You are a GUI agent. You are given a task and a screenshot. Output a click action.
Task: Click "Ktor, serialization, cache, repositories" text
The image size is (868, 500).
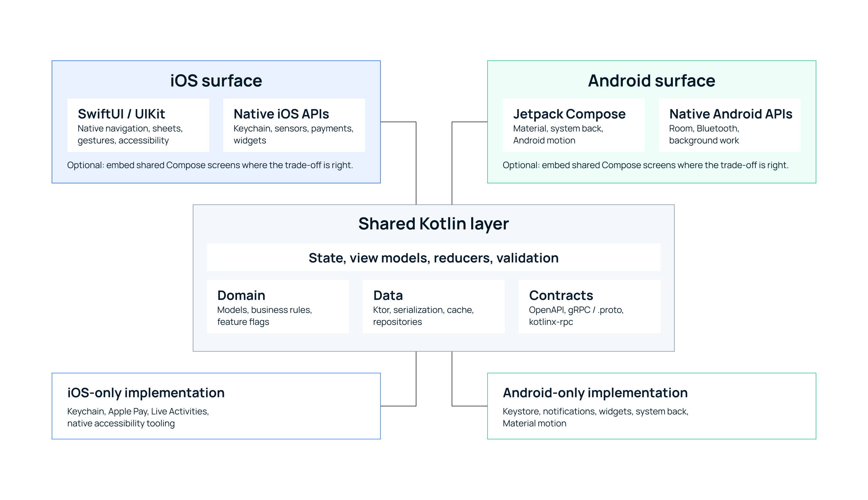pos(423,316)
